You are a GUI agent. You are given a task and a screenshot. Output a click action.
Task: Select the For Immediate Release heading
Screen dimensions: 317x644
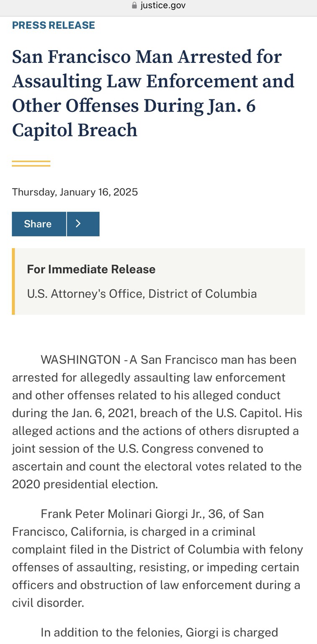pos(91,269)
